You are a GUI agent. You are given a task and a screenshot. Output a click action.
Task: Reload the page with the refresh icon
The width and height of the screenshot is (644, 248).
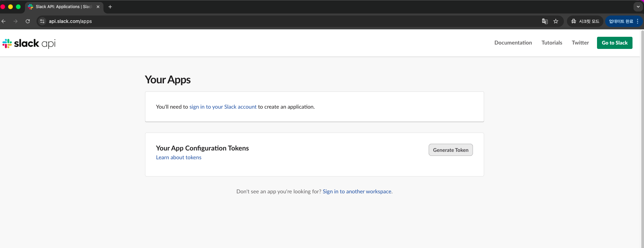pos(28,21)
